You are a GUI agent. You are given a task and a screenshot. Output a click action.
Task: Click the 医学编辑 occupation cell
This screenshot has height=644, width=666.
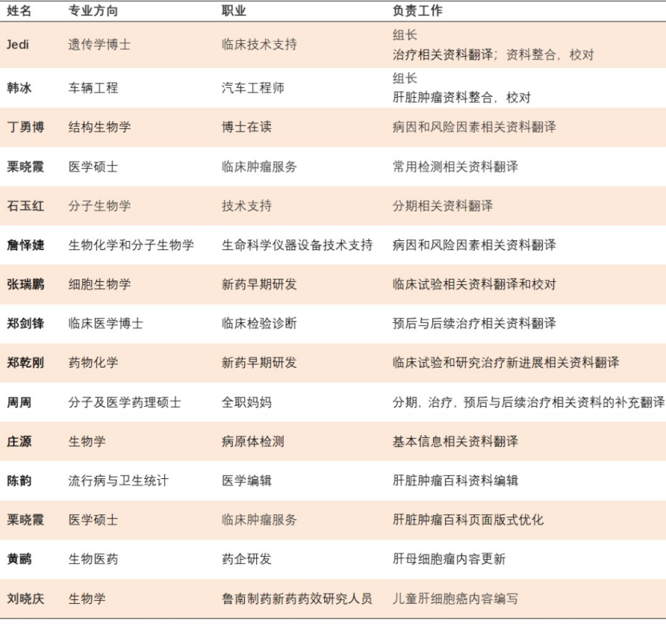247,481
